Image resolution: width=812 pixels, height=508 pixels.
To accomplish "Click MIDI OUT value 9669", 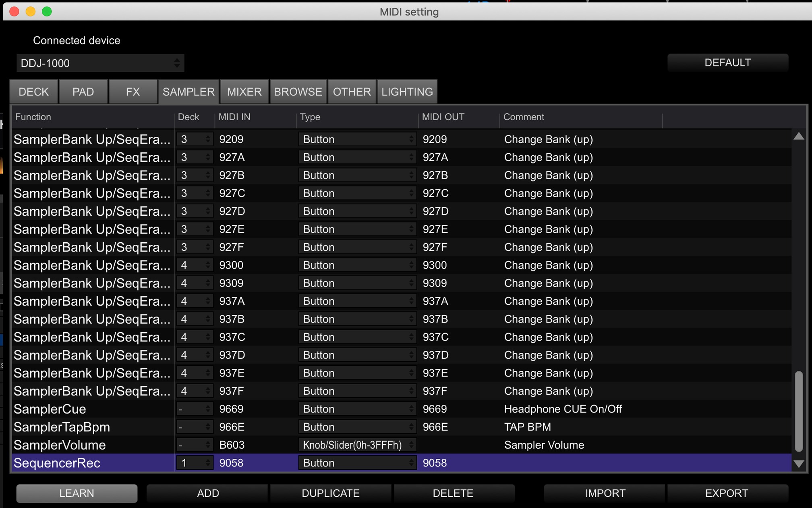I will point(435,409).
